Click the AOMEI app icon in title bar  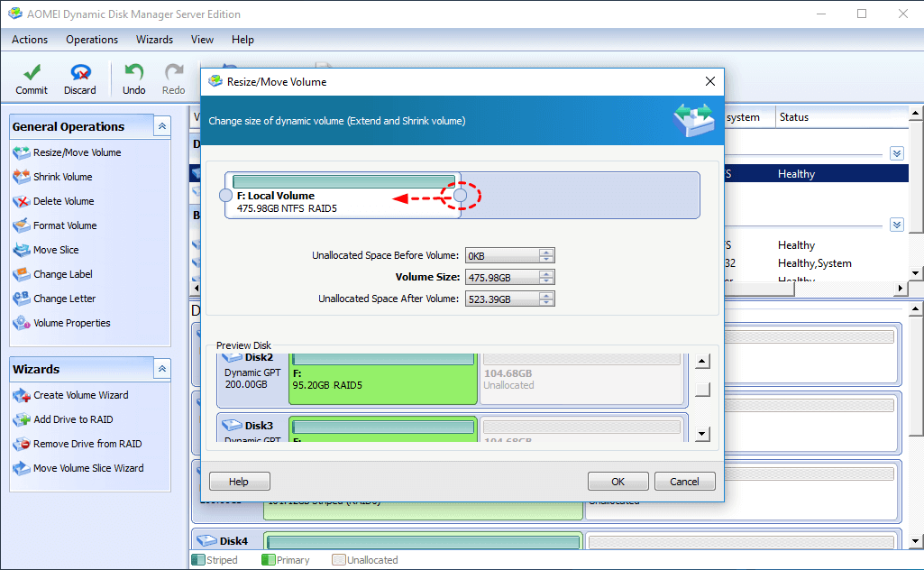point(14,14)
